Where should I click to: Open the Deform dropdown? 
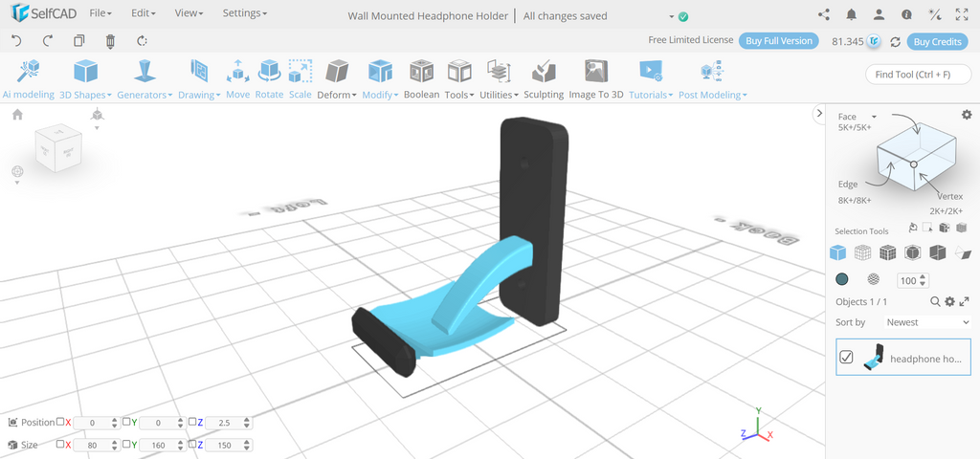click(337, 79)
